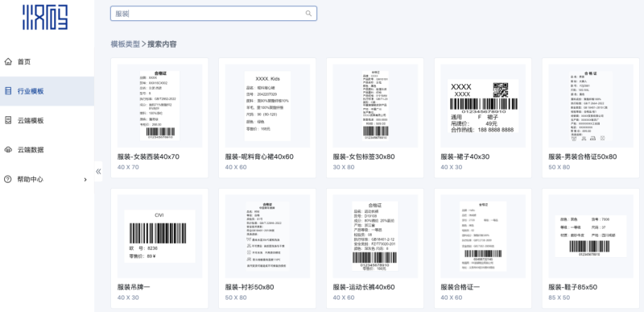
Task: Click the 行业模板 sidebar icon
Action: click(x=8, y=91)
